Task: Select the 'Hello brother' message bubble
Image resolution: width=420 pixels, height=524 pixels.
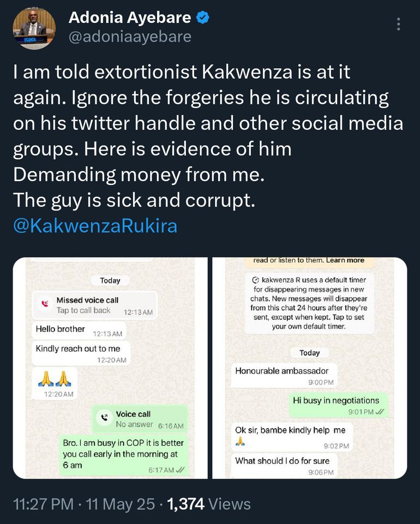Action: click(61, 329)
